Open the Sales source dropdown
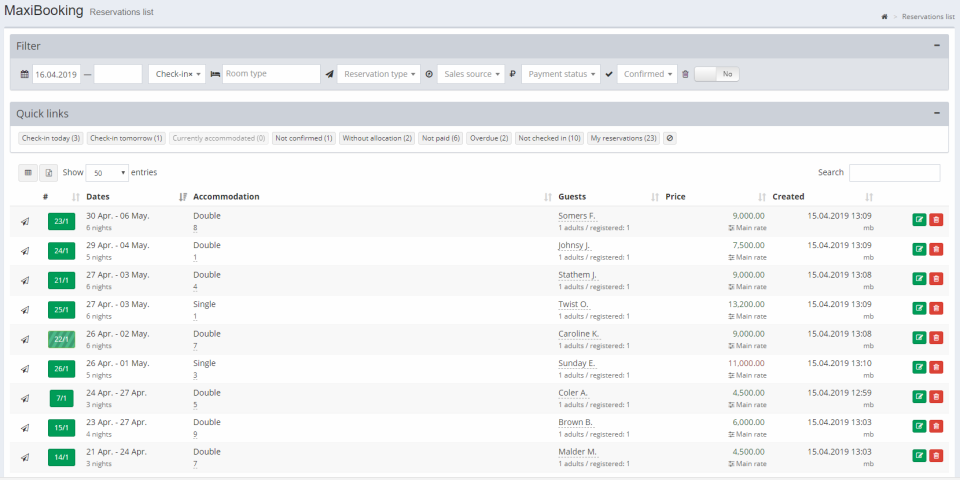Viewport: 960px width, 480px height. 471,74
